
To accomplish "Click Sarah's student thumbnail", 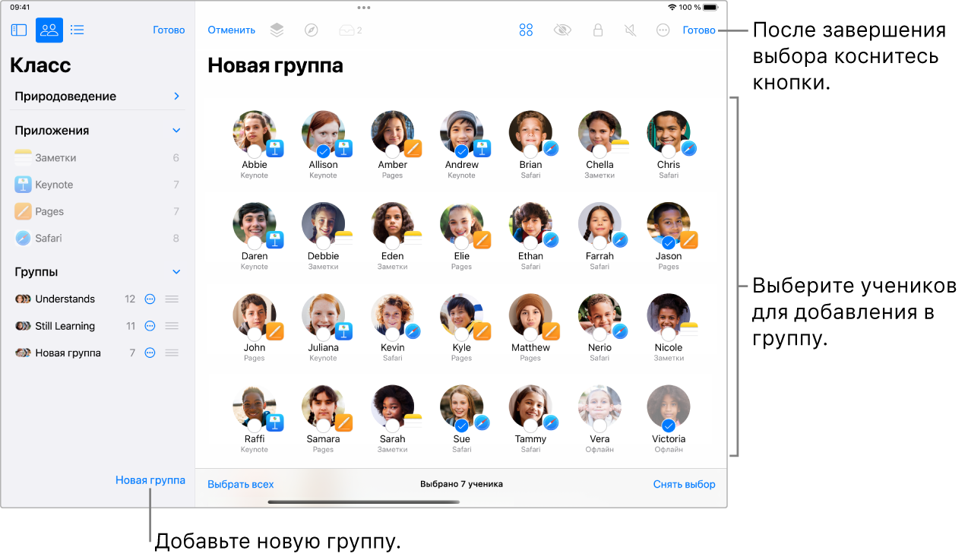I will (x=393, y=407).
